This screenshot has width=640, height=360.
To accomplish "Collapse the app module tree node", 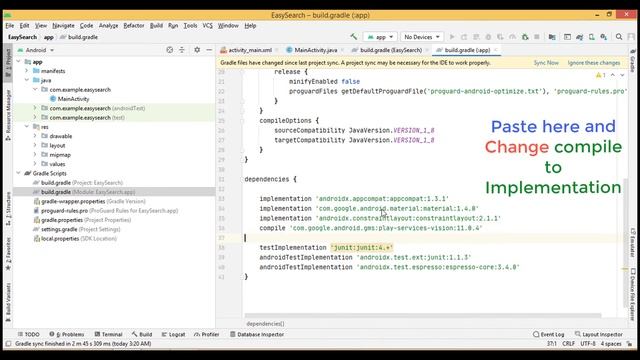I will tap(18, 62).
